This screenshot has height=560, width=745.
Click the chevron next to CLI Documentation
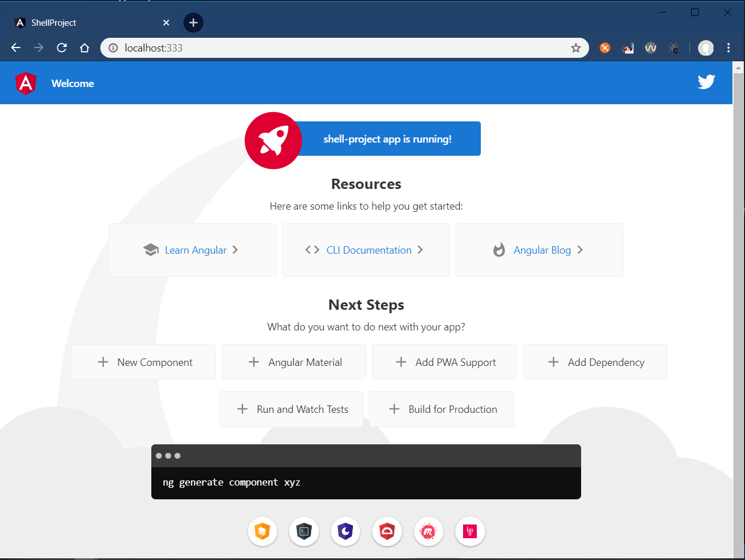(421, 250)
